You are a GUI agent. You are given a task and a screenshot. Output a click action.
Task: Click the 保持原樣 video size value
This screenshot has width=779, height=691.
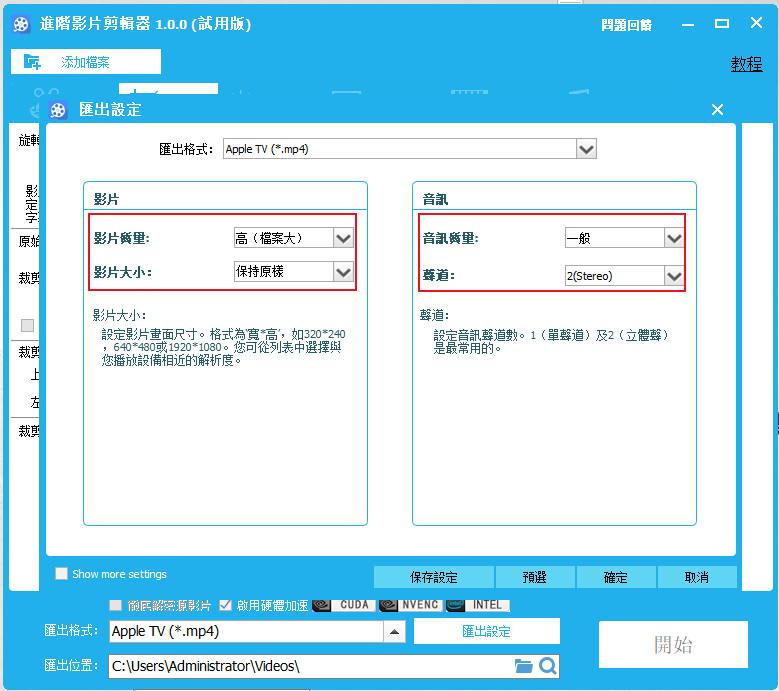coord(284,272)
